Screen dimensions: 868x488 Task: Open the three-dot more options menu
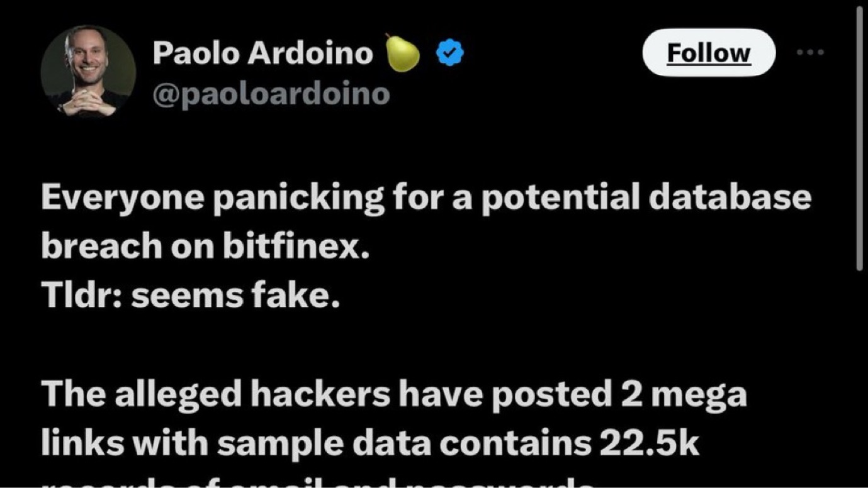809,53
